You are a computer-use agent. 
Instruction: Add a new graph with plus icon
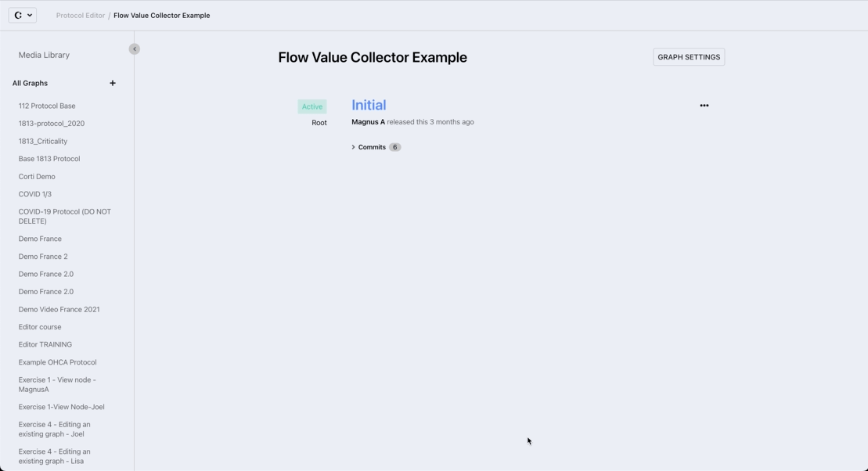point(113,83)
